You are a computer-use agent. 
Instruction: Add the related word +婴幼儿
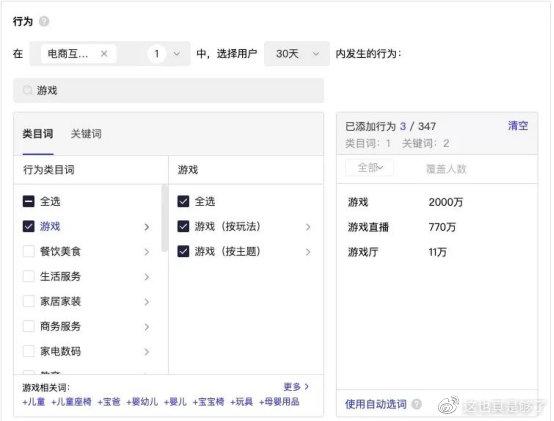[142, 402]
